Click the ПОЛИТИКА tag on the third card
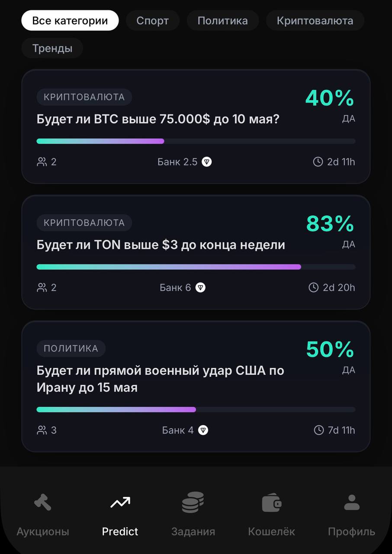The image size is (392, 554). pyautogui.click(x=71, y=348)
